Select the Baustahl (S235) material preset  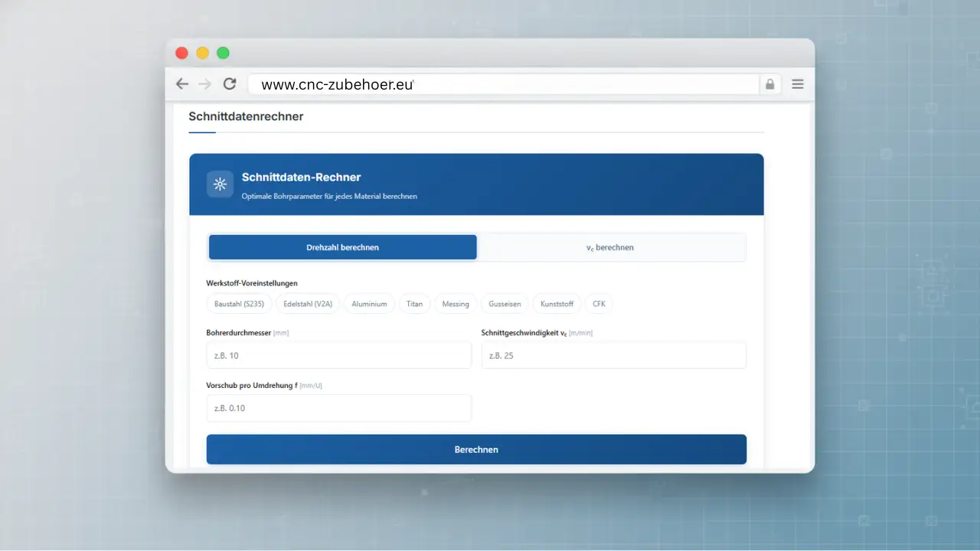coord(239,304)
